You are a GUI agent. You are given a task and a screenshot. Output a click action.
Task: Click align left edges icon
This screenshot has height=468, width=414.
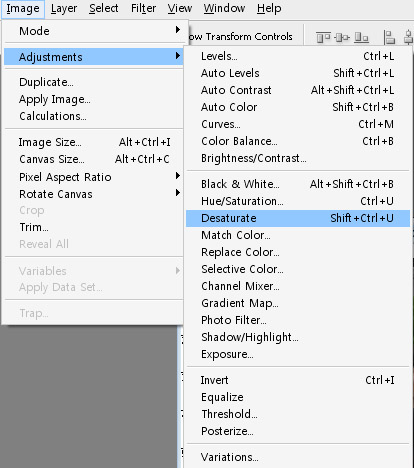tap(389, 37)
